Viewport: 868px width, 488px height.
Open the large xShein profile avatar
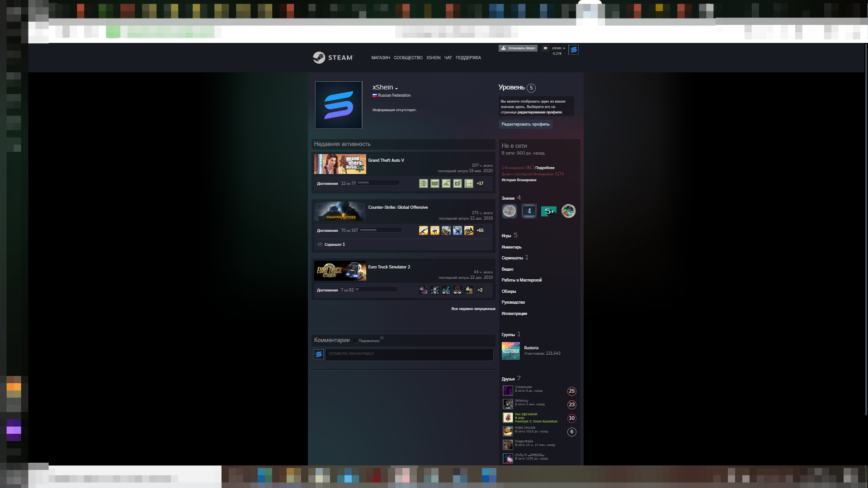339,105
